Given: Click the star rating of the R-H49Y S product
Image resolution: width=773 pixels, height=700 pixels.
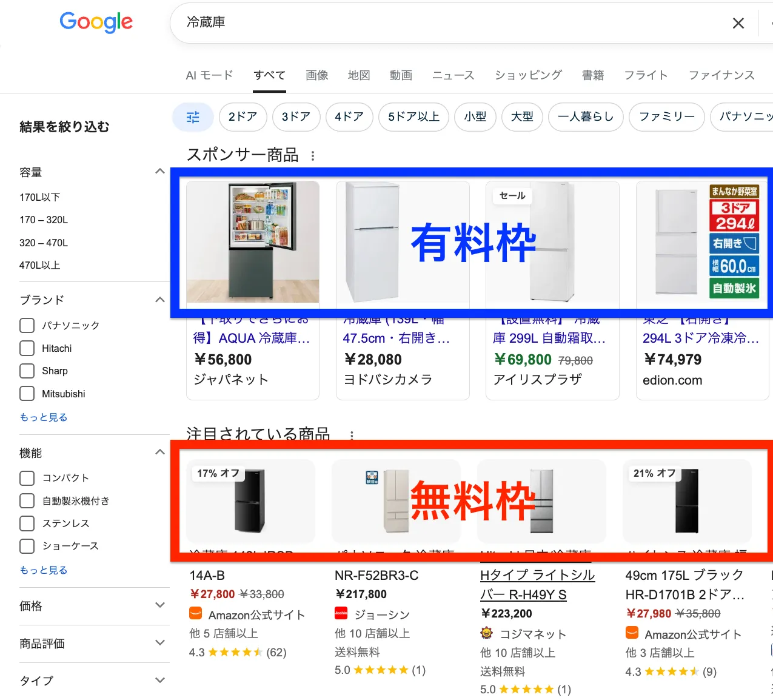Looking at the screenshot, I should (526, 690).
